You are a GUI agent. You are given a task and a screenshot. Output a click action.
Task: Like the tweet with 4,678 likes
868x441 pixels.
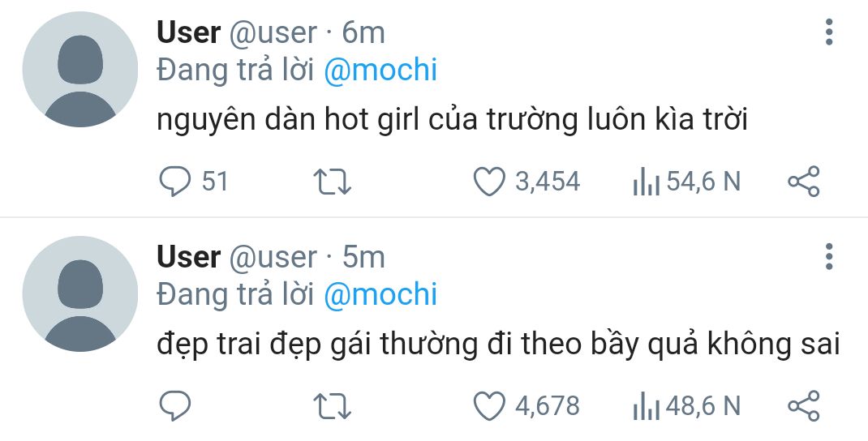pos(489,405)
